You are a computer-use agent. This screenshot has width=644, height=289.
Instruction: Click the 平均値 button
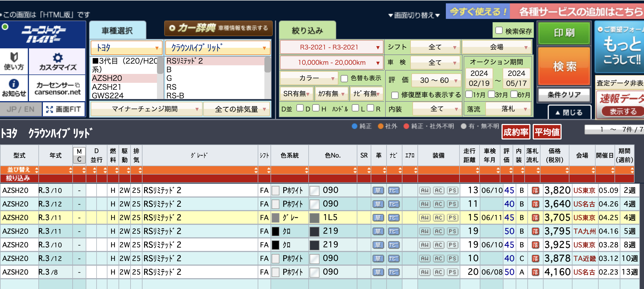pyautogui.click(x=547, y=132)
